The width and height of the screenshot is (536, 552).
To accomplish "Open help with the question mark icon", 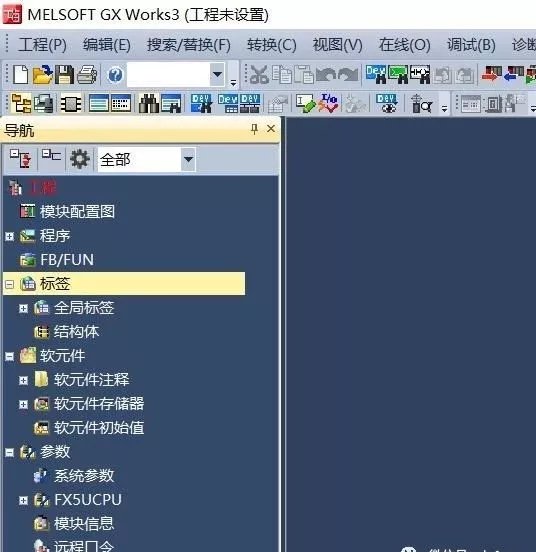I will 115,75.
